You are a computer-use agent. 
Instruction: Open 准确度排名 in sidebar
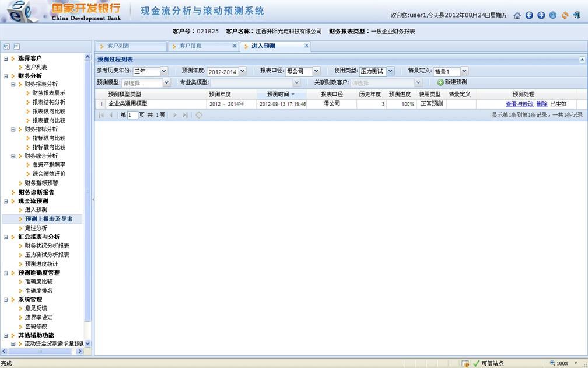(x=38, y=291)
